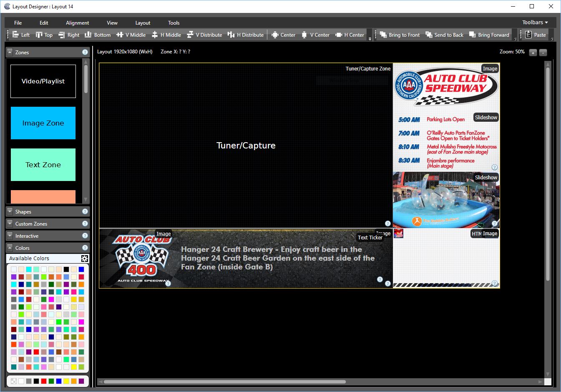Select the Text Ticker label

370,238
